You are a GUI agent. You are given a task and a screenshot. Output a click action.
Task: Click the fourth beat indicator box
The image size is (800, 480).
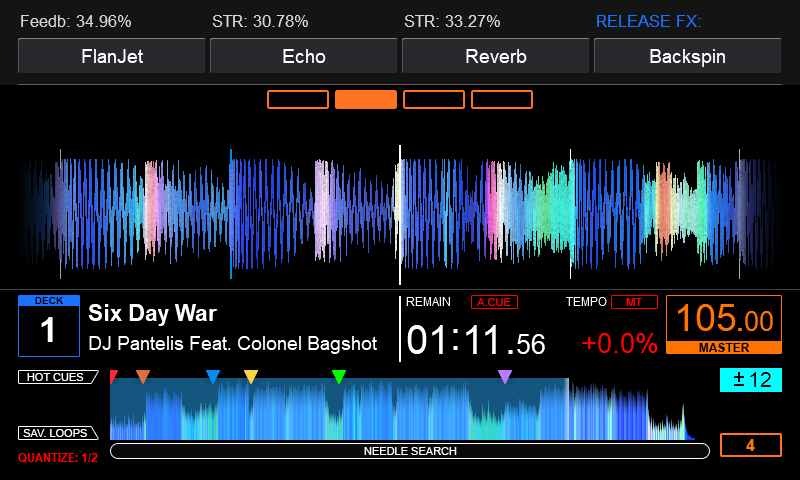pyautogui.click(x=502, y=99)
